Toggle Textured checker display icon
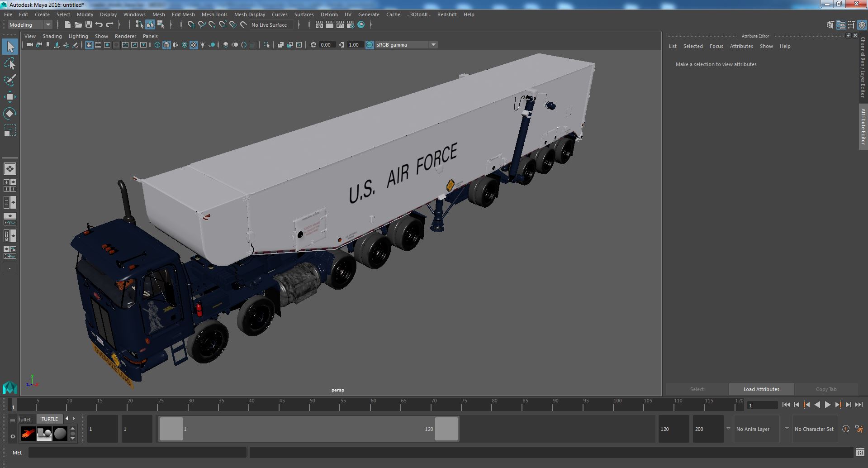Image resolution: width=868 pixels, height=468 pixels. point(194,45)
